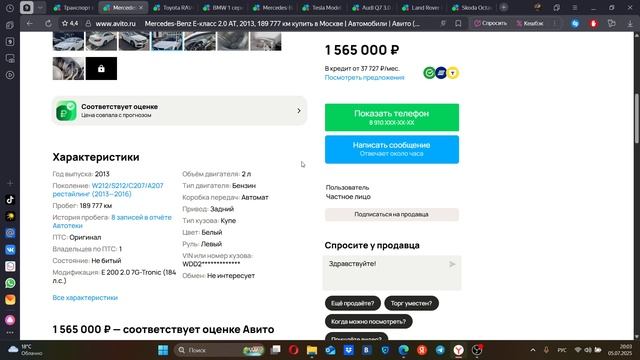Switch to the Land Rover tab
Viewport: 640px width, 360px height.
422,8
